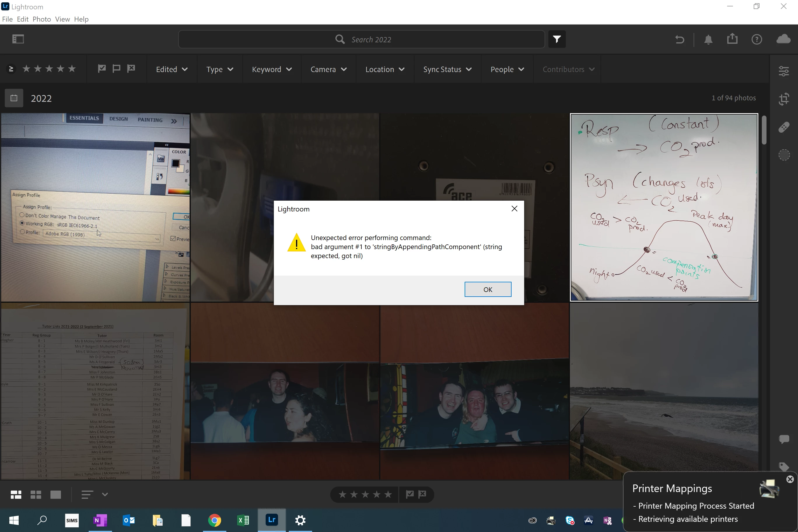Open the View menu
Screen dimensions: 798x532
point(62,19)
